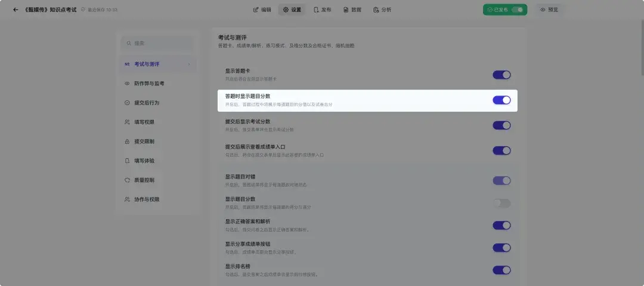Image resolution: width=644 pixels, height=286 pixels.
Task: Switch to the 发布 tab
Action: pos(322,10)
